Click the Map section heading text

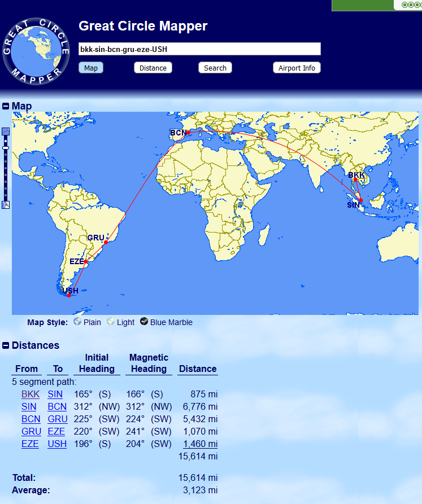[21, 106]
